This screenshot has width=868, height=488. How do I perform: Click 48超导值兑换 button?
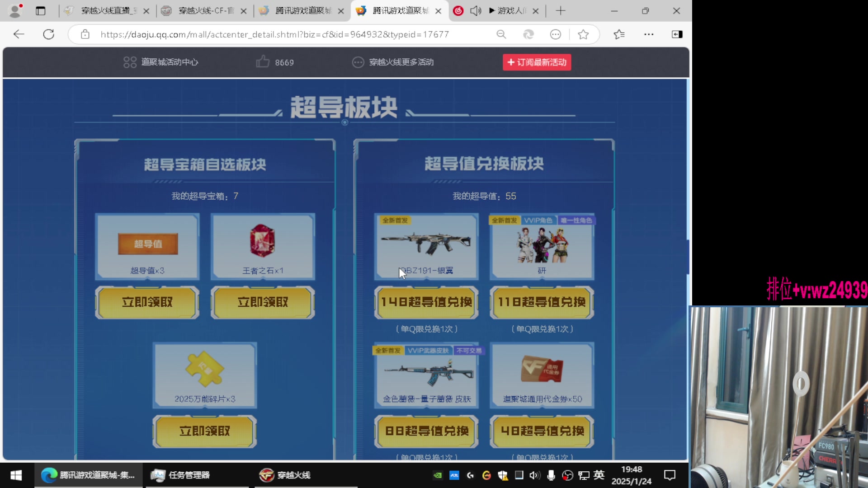coord(542,431)
